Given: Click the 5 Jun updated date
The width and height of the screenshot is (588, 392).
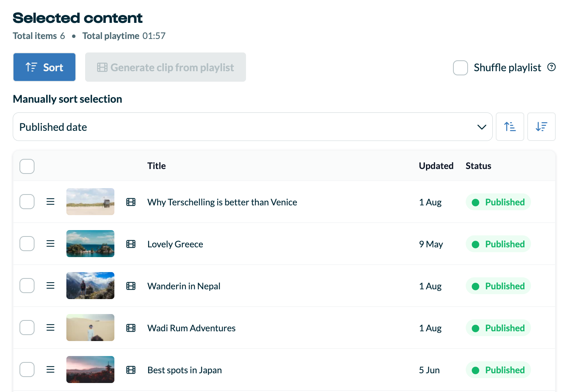Looking at the screenshot, I should click(x=429, y=370).
